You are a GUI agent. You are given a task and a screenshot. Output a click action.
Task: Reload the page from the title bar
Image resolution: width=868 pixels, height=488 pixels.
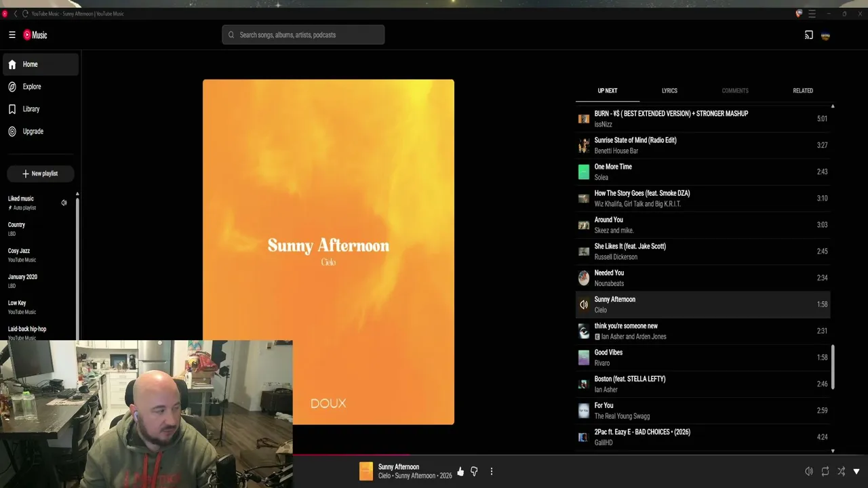point(25,14)
